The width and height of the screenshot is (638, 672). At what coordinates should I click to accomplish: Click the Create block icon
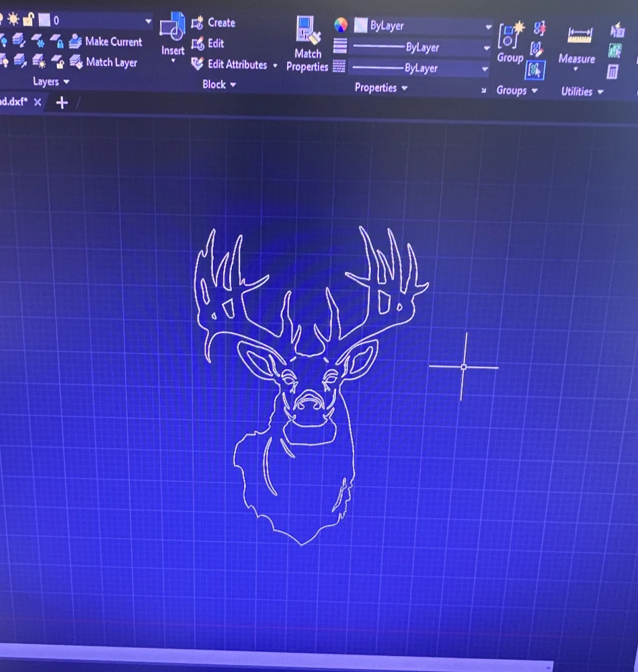coord(197,23)
